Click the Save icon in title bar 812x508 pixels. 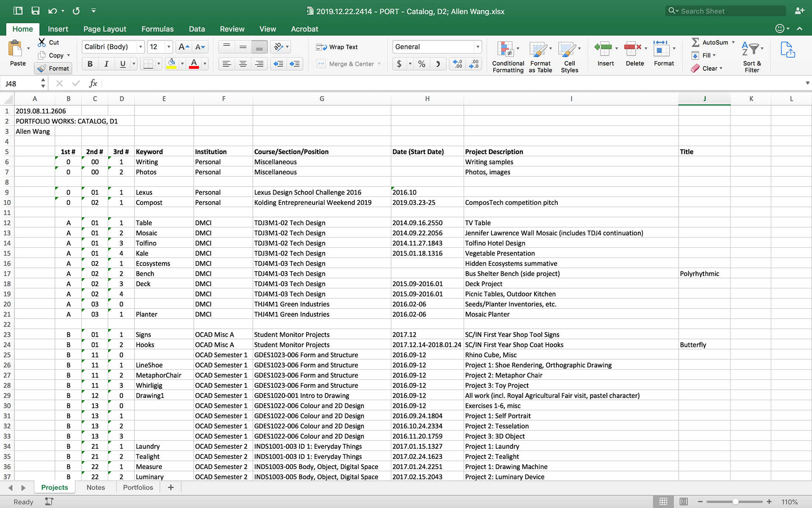click(36, 11)
